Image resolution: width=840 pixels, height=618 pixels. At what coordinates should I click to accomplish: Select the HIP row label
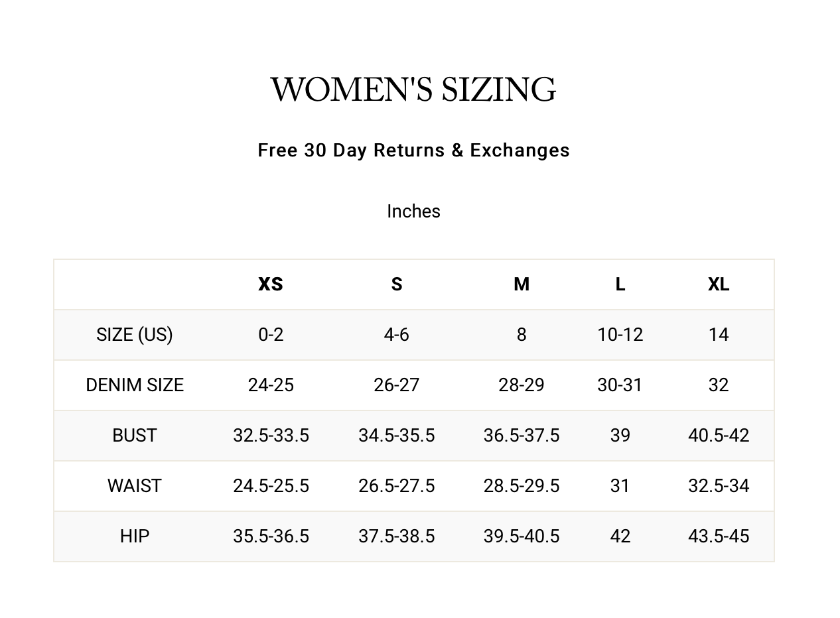pos(135,536)
